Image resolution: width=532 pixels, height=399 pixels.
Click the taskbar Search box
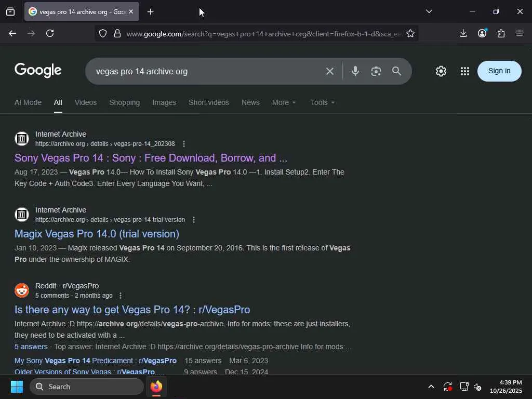[87, 387]
